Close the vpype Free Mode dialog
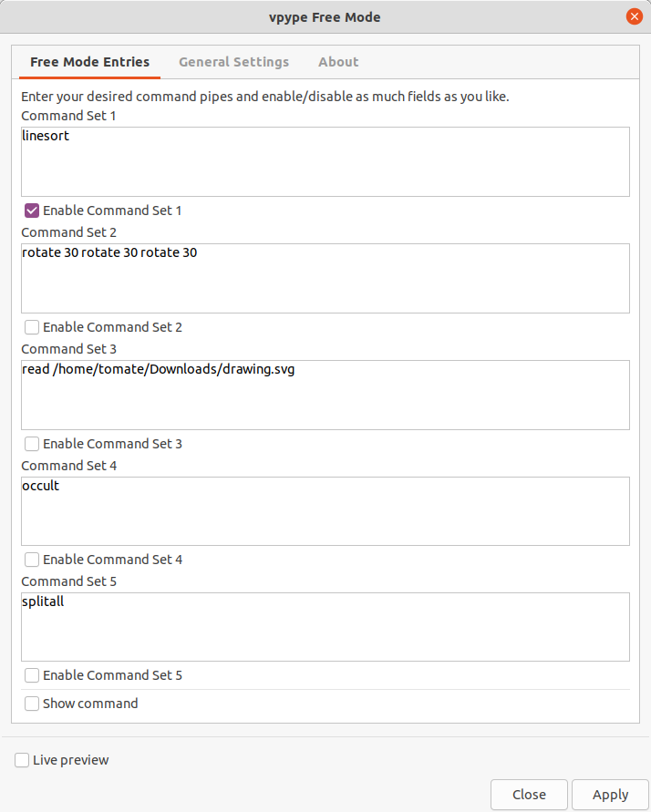Viewport: 651px width, 812px height. point(634,16)
